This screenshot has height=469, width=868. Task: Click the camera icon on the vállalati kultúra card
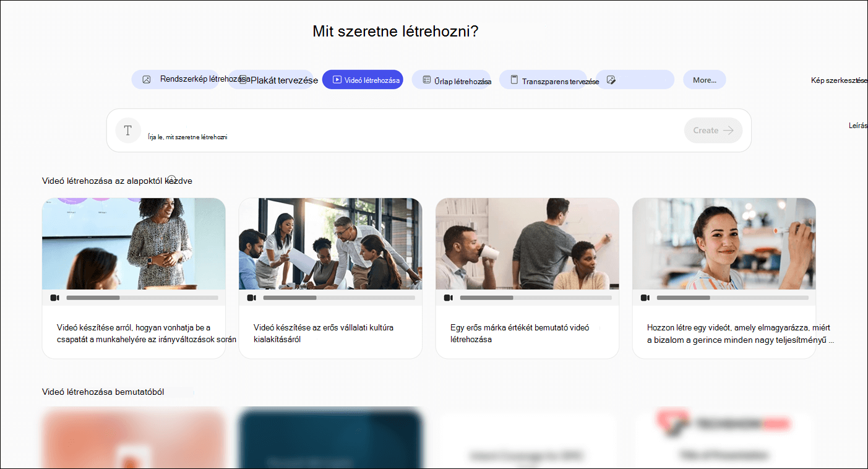click(x=251, y=298)
